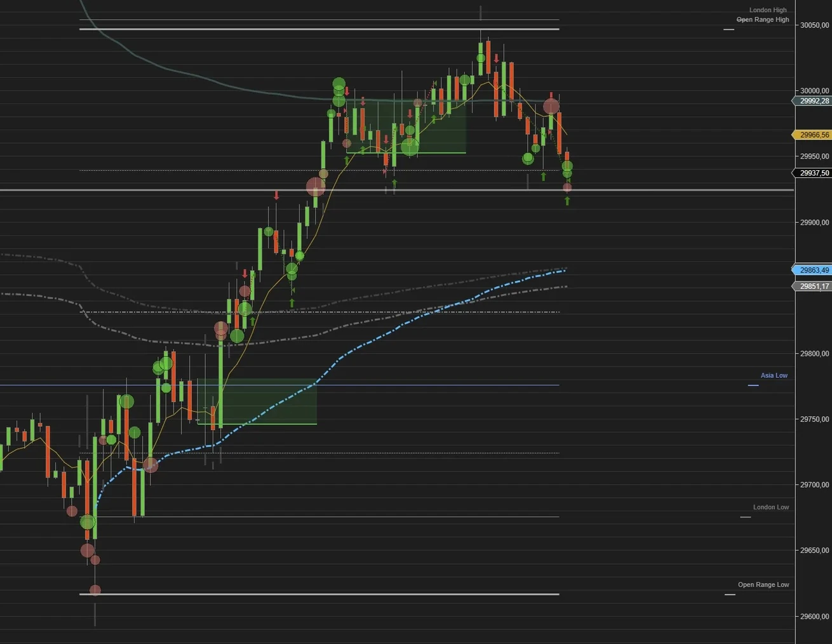
Task: Click the 29950,00 price axis label
Action: [814, 156]
